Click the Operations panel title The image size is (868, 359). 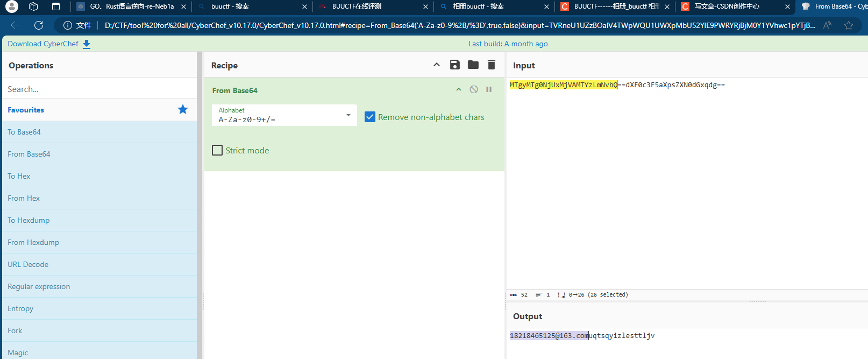point(31,65)
